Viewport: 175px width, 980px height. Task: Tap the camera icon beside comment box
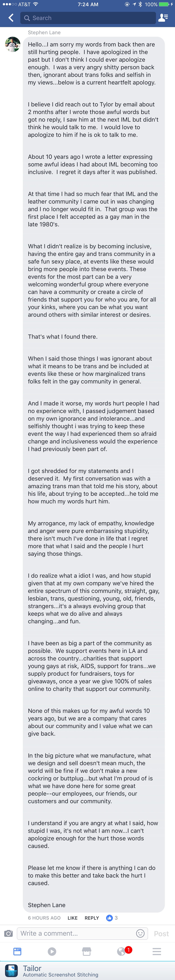tap(8, 933)
